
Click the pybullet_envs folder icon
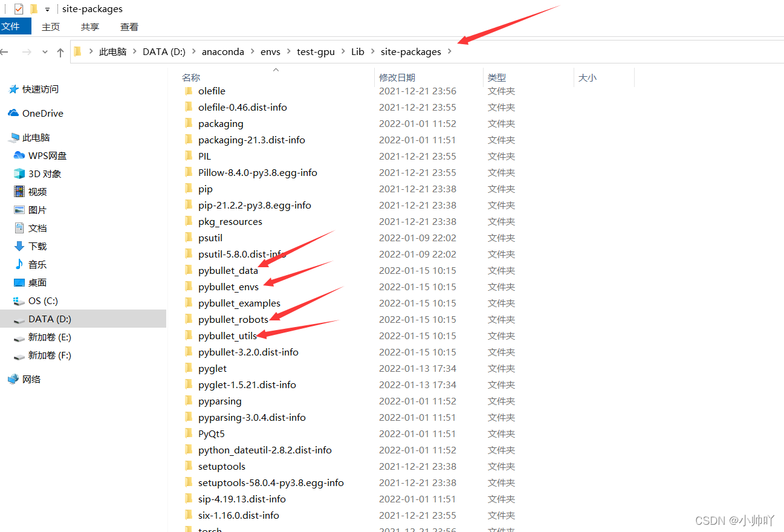point(189,287)
